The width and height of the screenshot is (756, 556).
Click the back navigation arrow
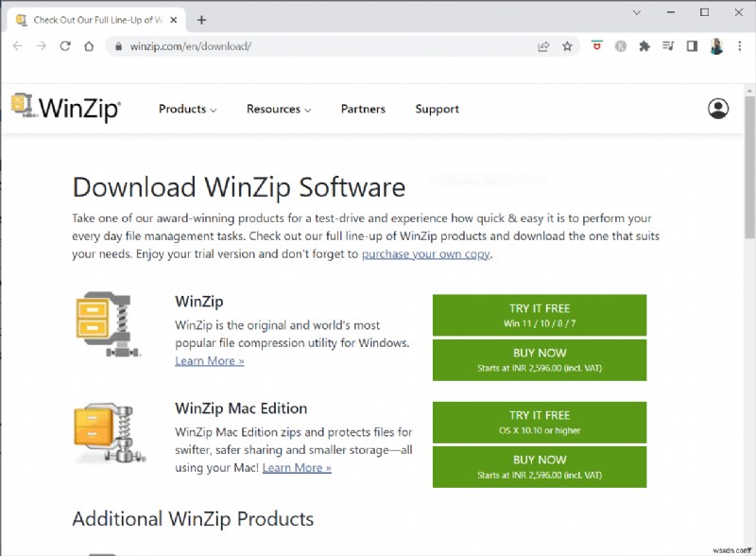point(18,44)
